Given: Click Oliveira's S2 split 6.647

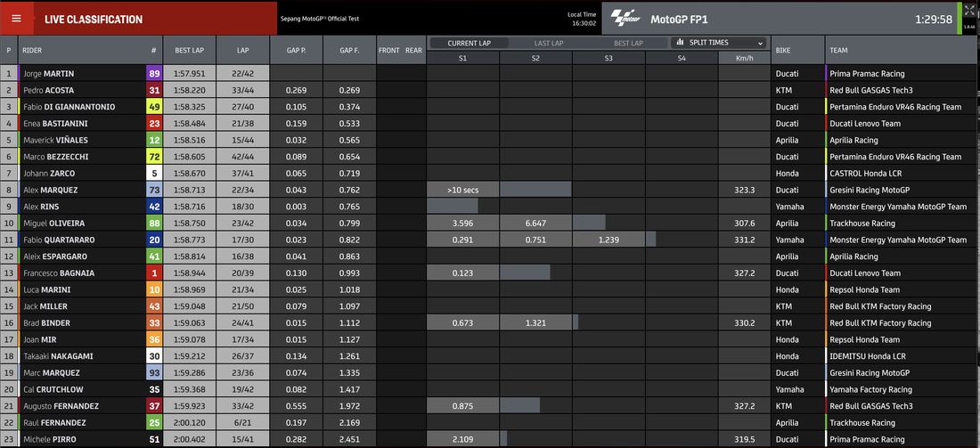Looking at the screenshot, I should (535, 223).
